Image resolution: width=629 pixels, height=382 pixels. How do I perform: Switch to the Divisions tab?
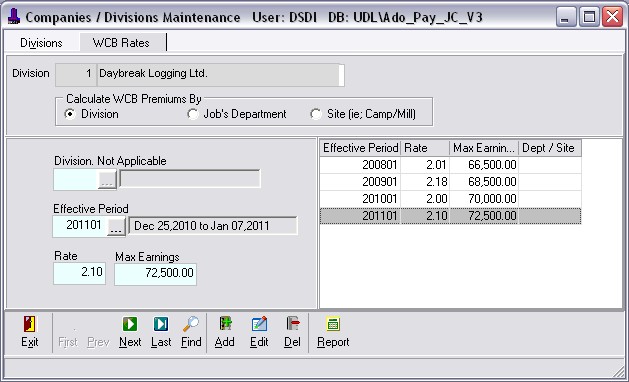[x=41, y=43]
